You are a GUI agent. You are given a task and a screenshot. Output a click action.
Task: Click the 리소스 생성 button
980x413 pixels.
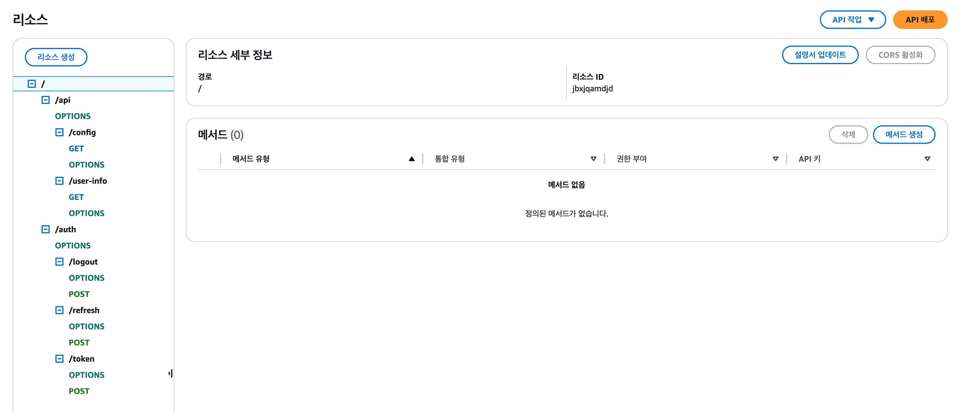[x=56, y=57]
